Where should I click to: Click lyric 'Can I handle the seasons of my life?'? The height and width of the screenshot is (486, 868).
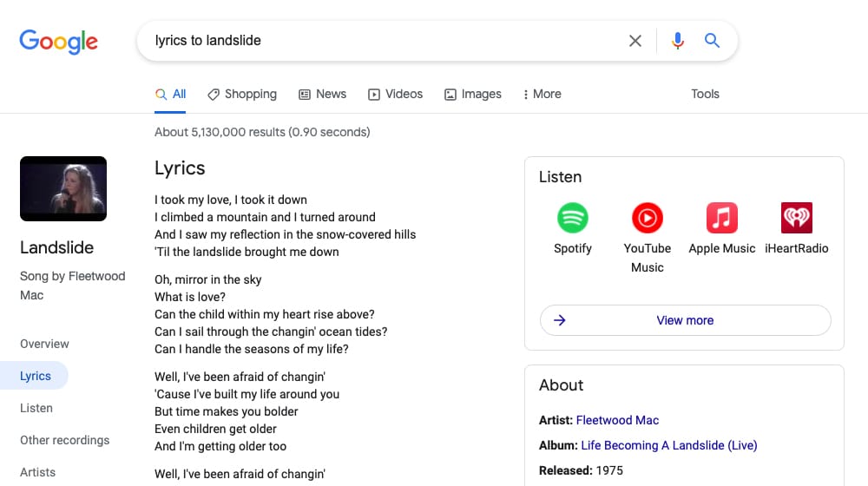pos(252,349)
